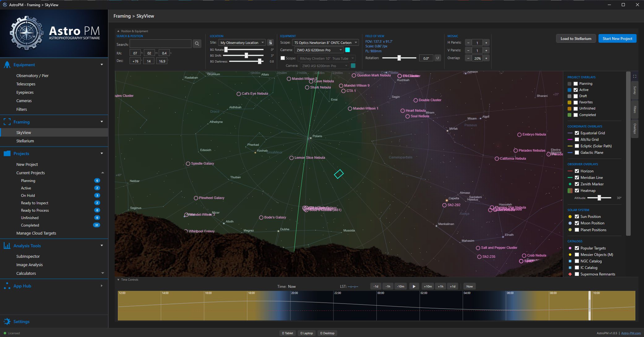Check the Messier Objects catalog

click(x=577, y=255)
